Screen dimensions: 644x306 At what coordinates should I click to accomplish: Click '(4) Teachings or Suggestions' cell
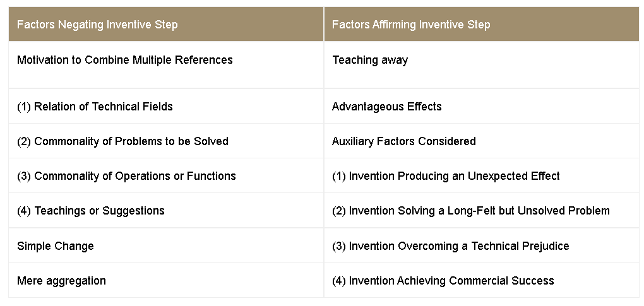91,211
